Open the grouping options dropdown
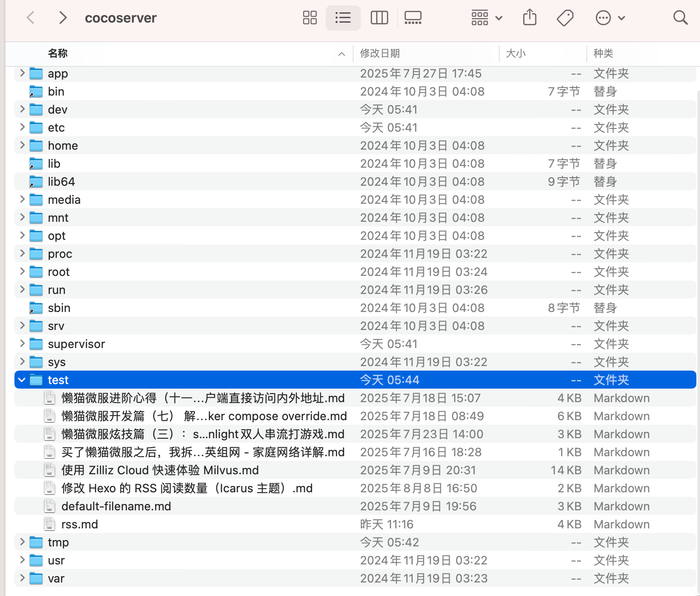Screen dimensions: 700x596 pos(486,18)
